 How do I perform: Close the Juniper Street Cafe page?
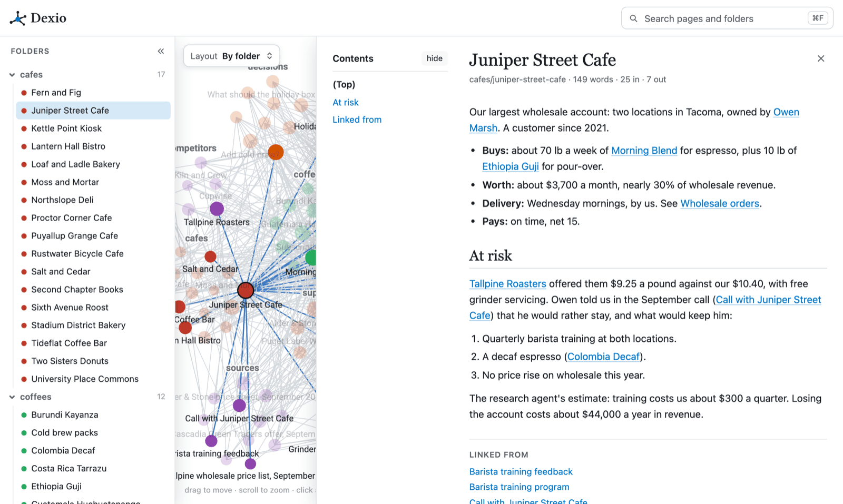pyautogui.click(x=821, y=58)
